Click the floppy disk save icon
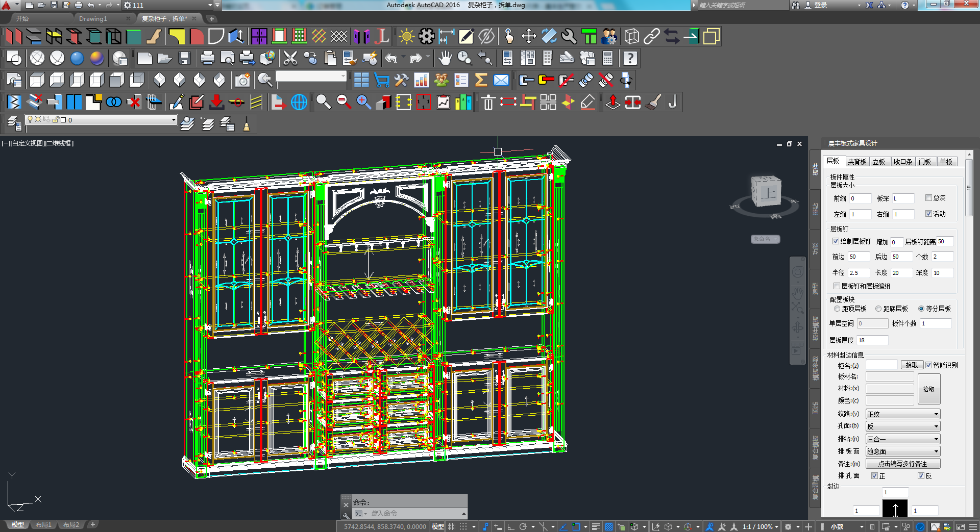Image resolution: width=980 pixels, height=532 pixels. pyautogui.click(x=184, y=58)
